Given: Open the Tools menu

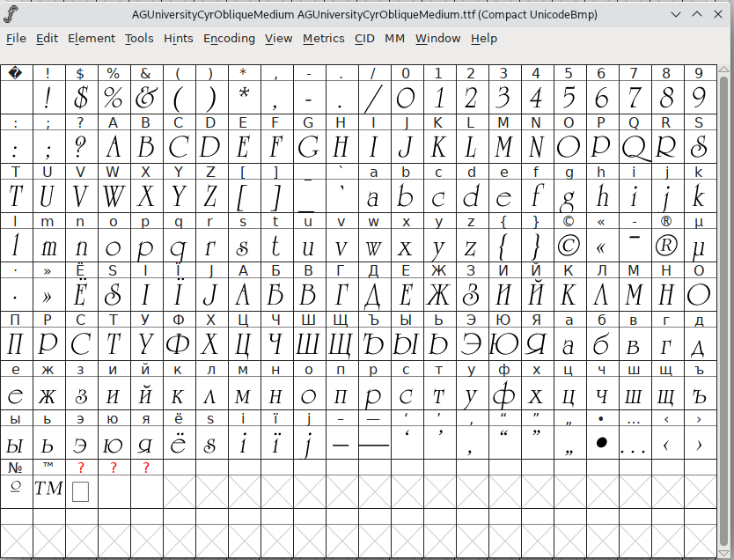Looking at the screenshot, I should click(x=139, y=39).
